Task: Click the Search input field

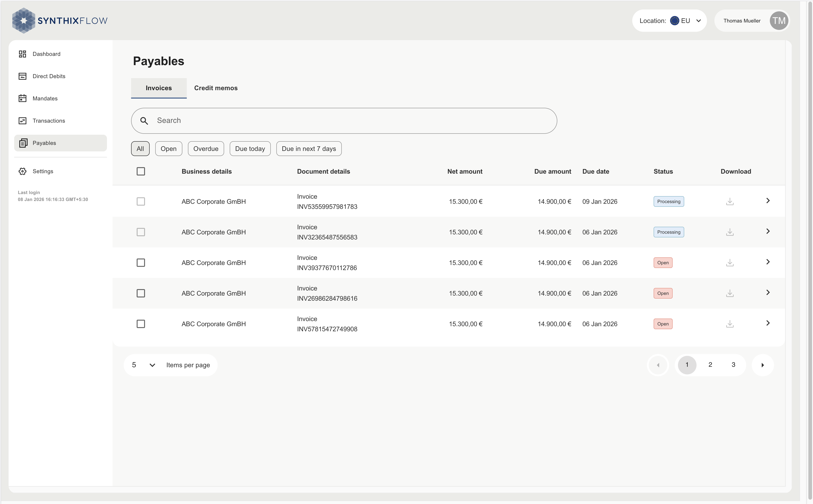Action: point(344,121)
